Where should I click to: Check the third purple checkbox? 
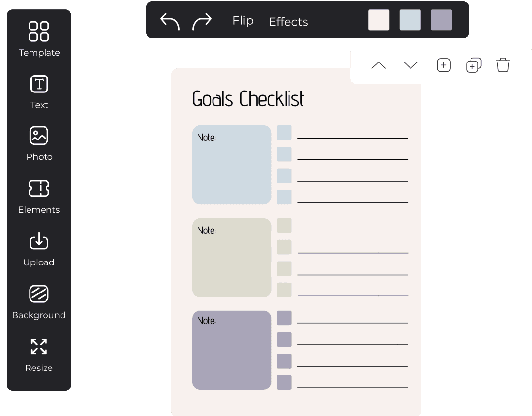pos(284,361)
